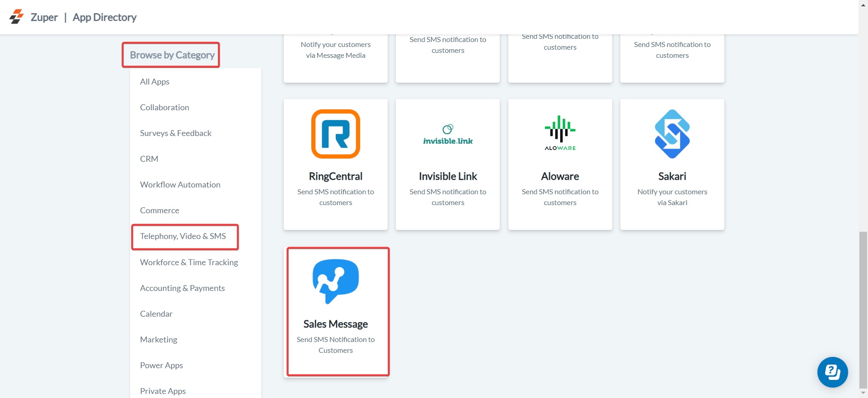Open the Sakari app title
The image size is (868, 398).
click(x=672, y=176)
